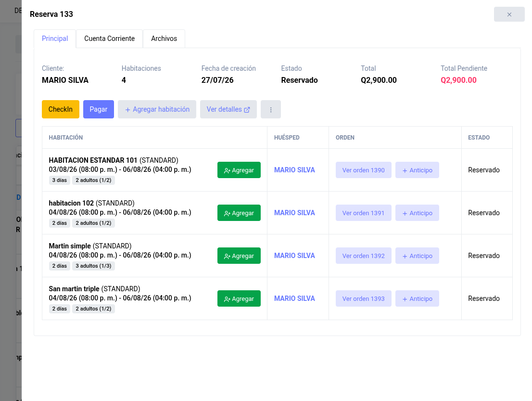532x401 pixels.
Task: Click the Total Pendiente Q2,900.00 amount
Action: pos(458,80)
